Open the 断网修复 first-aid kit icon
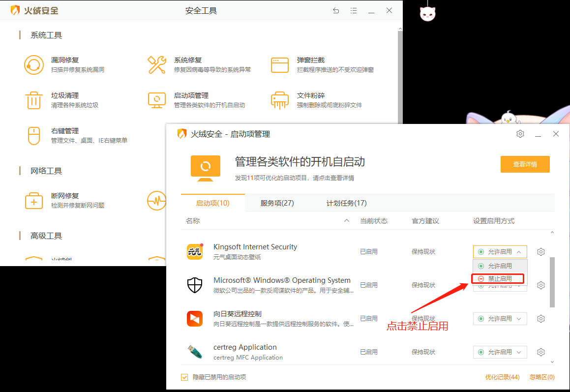 [34, 200]
